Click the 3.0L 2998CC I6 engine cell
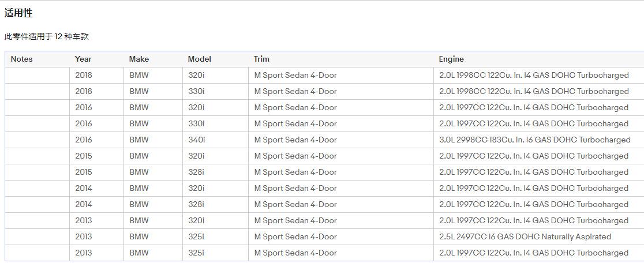Image resolution: width=644 pixels, height=263 pixels. pyautogui.click(x=534, y=140)
